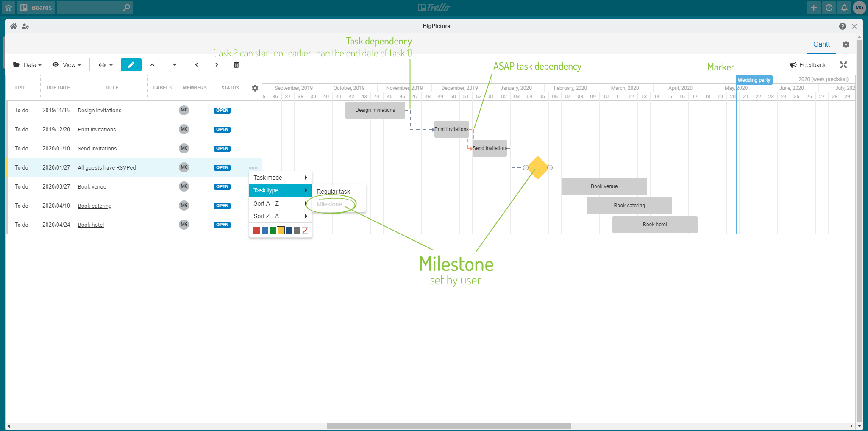Toggle fullscreen expand icon
868x431 pixels.
coord(843,65)
